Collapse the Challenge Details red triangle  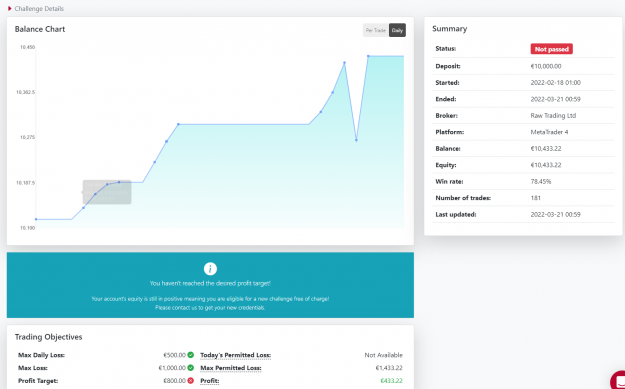point(10,8)
